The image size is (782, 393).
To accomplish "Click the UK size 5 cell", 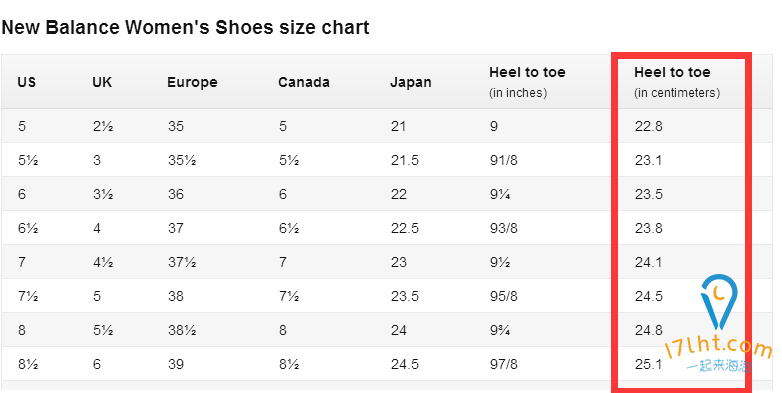I will (97, 296).
